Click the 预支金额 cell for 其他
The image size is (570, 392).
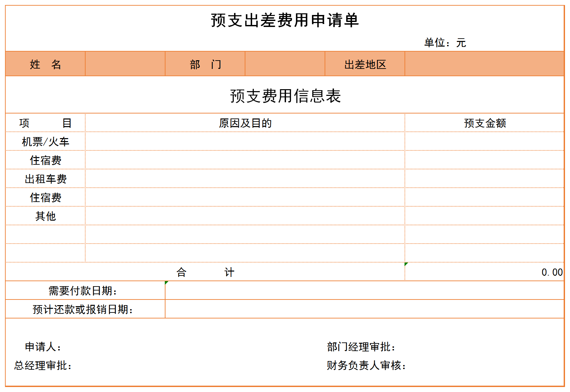pyautogui.click(x=484, y=216)
